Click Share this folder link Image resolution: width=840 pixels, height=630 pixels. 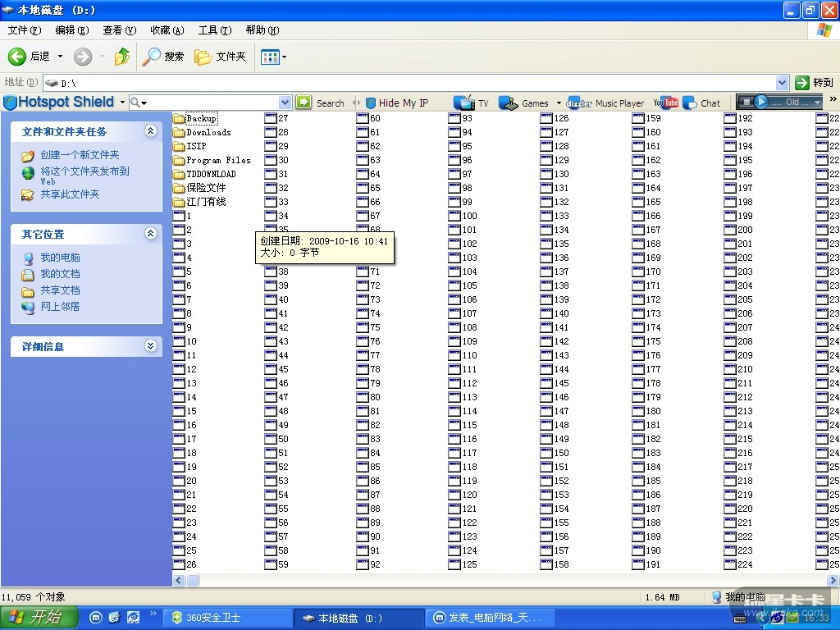(x=71, y=194)
